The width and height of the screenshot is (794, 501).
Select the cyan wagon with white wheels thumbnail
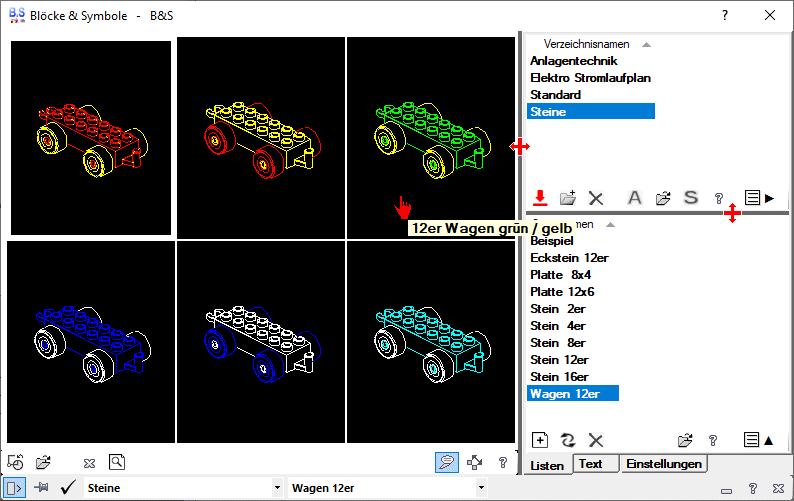point(431,342)
